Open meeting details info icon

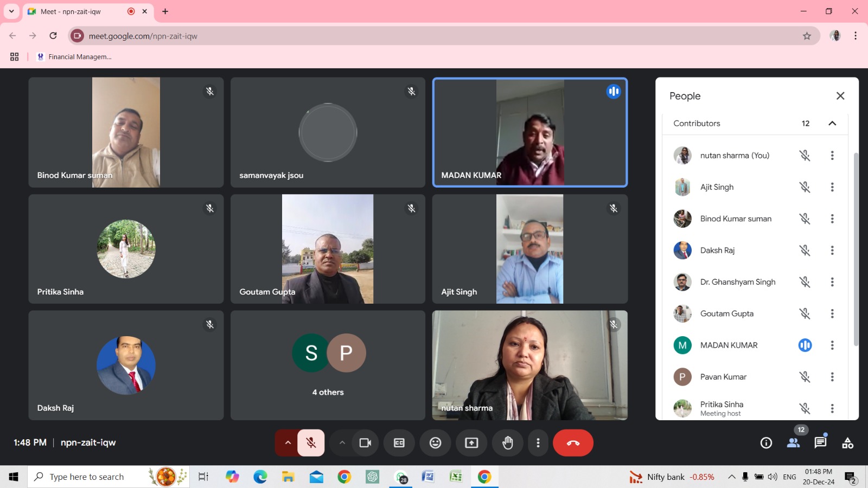766,443
